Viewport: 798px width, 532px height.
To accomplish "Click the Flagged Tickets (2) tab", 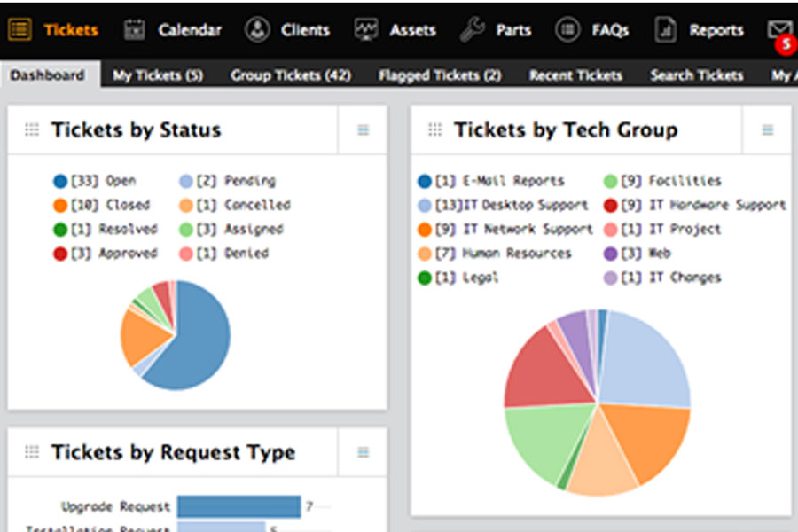I will [440, 75].
